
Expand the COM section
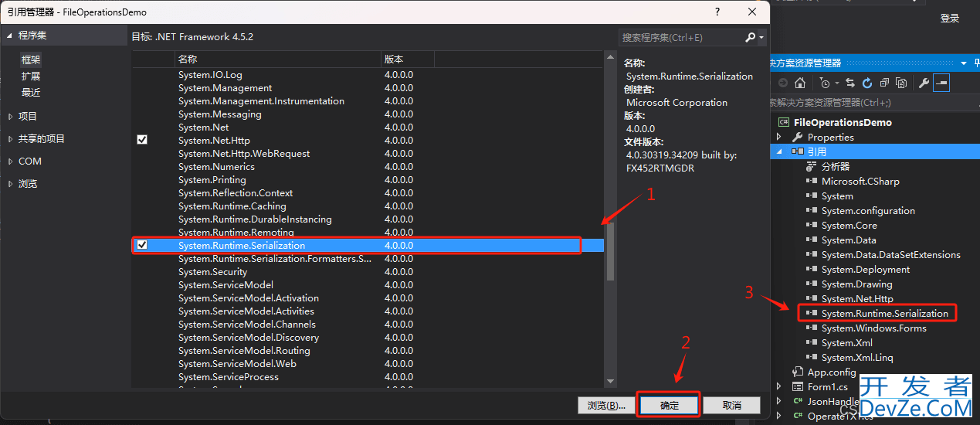tap(10, 161)
